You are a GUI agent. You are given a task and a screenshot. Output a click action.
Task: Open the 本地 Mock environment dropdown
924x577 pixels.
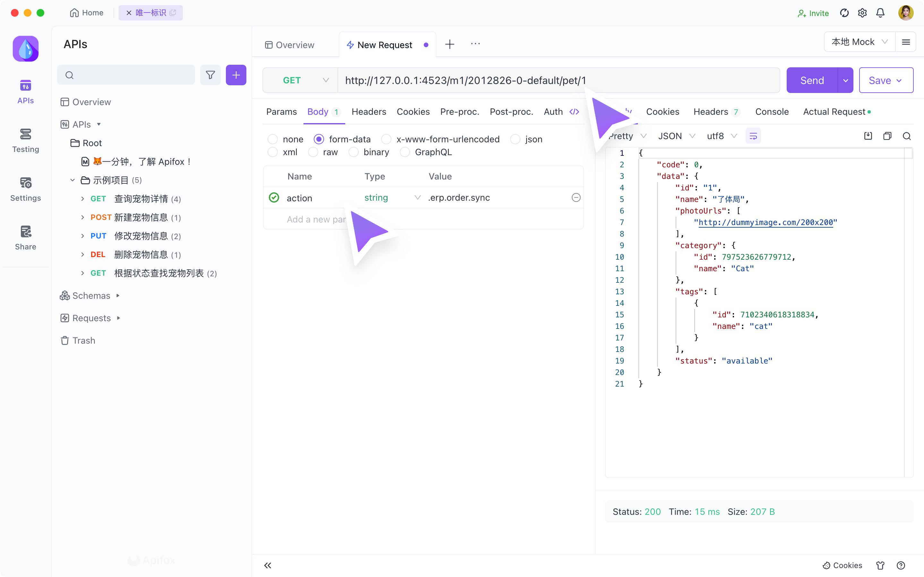(859, 42)
